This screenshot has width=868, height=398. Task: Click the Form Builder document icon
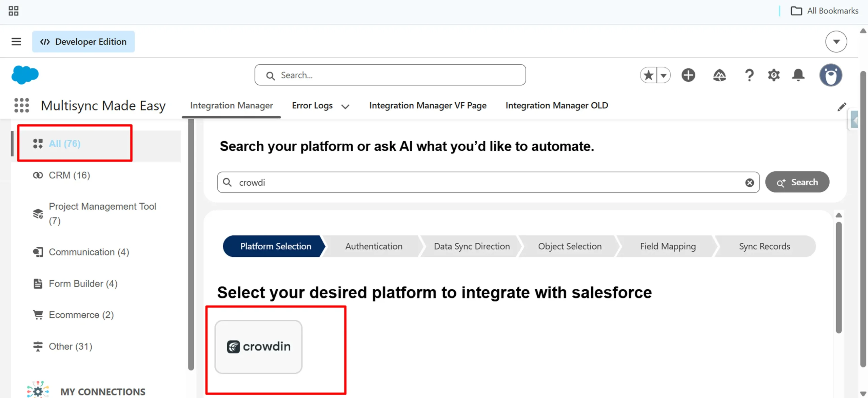[x=38, y=284]
